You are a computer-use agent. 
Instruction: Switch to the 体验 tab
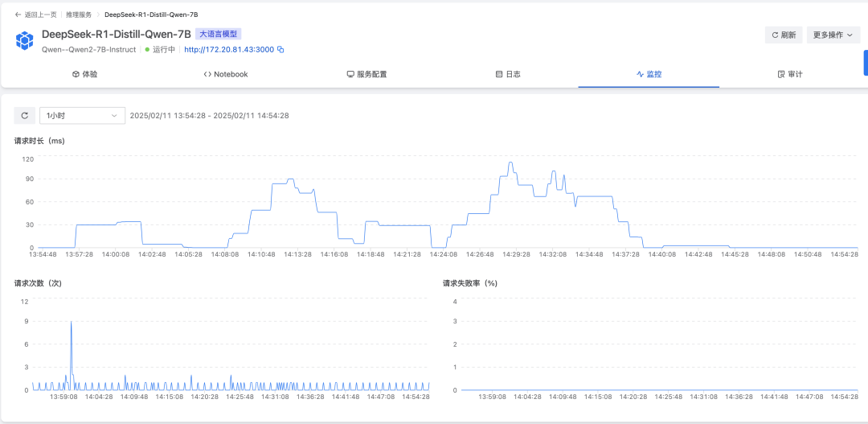pos(84,74)
